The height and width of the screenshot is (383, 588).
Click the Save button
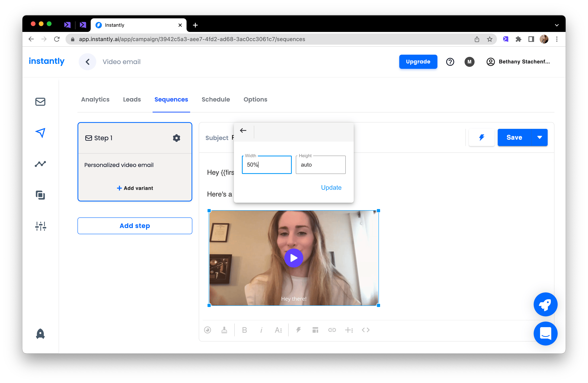[514, 137]
